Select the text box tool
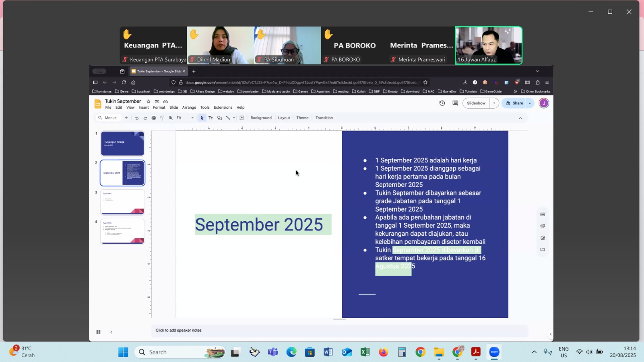Viewport: 644px width, 362px height. 211,118
